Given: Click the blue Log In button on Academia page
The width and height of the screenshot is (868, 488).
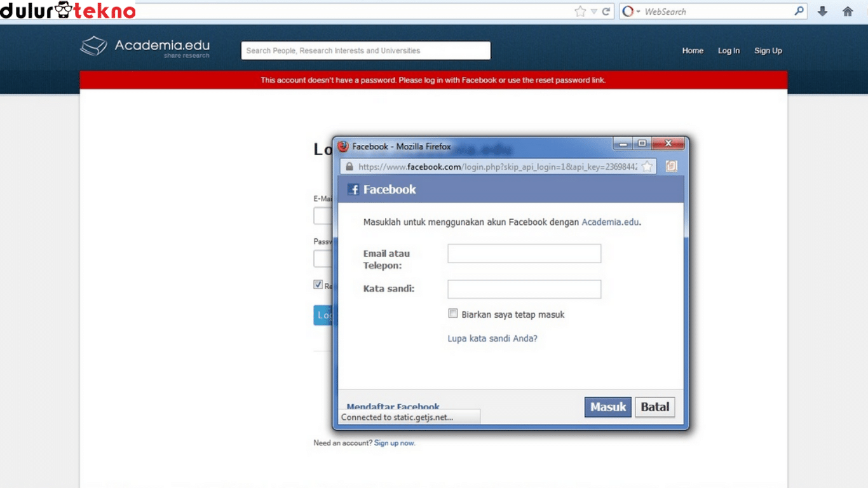Looking at the screenshot, I should [323, 315].
